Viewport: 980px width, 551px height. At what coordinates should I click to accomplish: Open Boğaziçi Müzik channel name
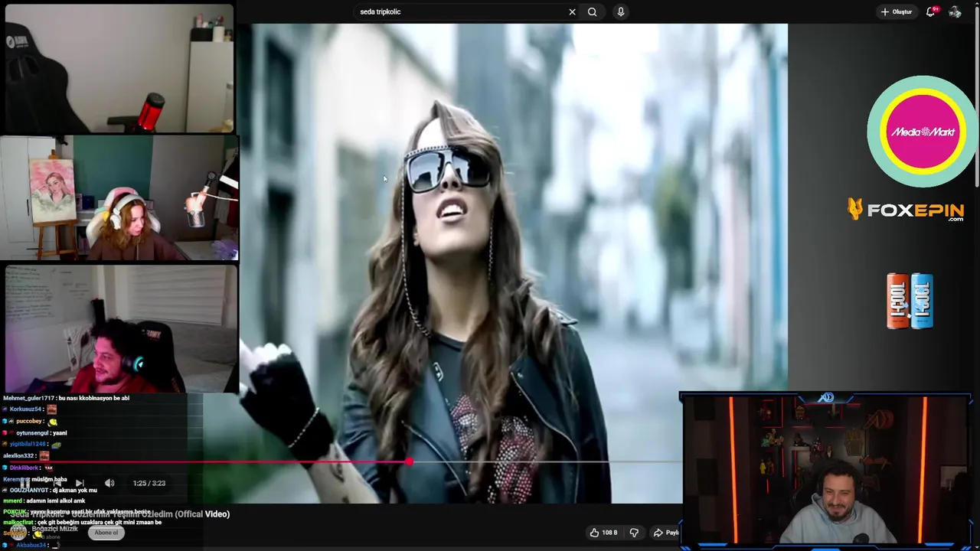pyautogui.click(x=54, y=529)
